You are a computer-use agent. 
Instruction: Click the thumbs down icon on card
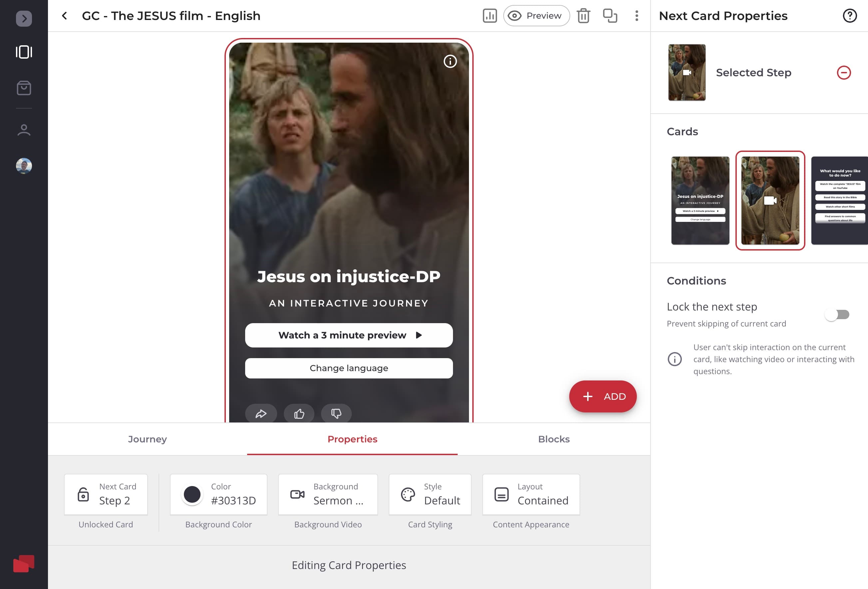click(336, 414)
